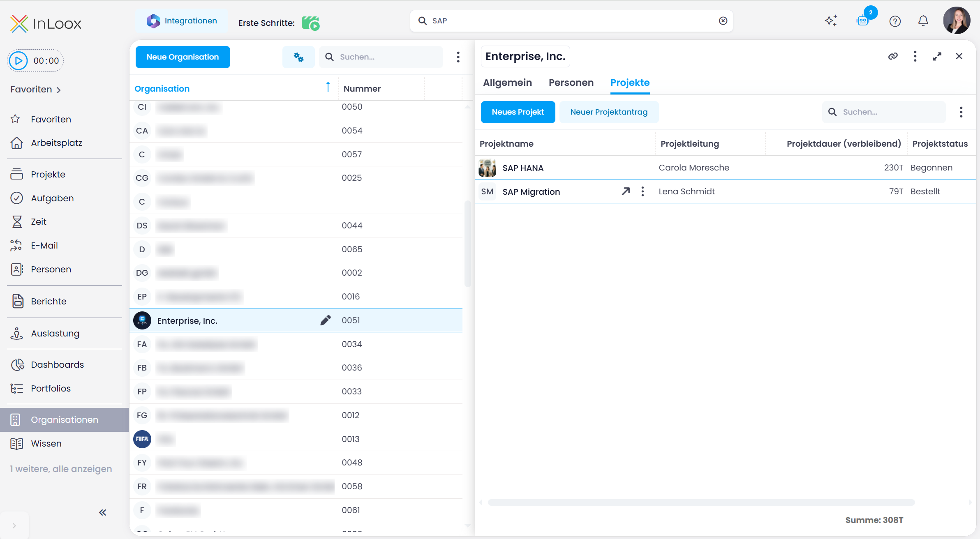The height and width of the screenshot is (539, 980).
Task: Select the organisation numbered 0044
Action: (296, 226)
